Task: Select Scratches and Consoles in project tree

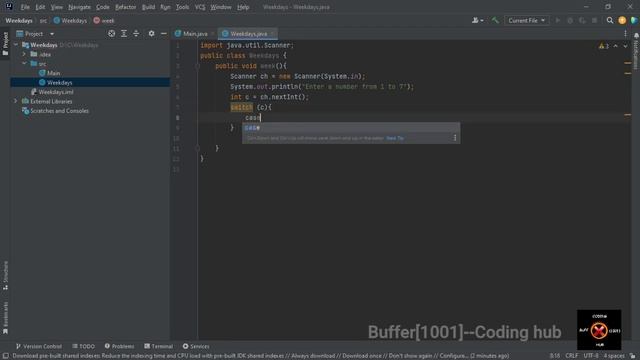Action: click(x=55, y=111)
